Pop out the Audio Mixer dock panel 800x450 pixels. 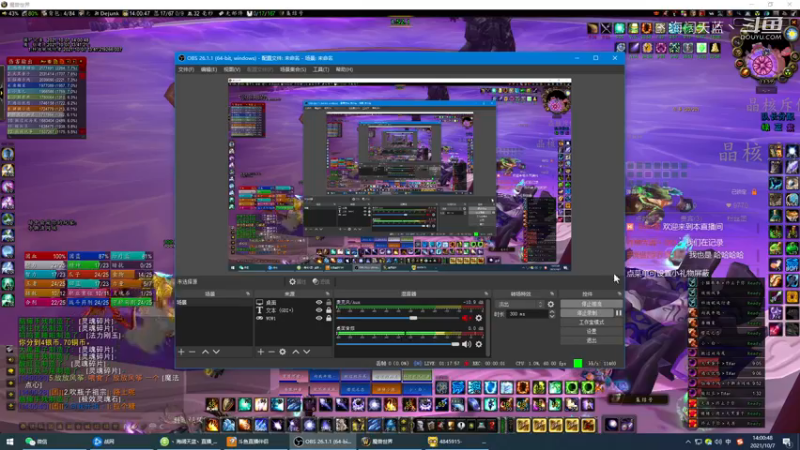pyautogui.click(x=486, y=294)
